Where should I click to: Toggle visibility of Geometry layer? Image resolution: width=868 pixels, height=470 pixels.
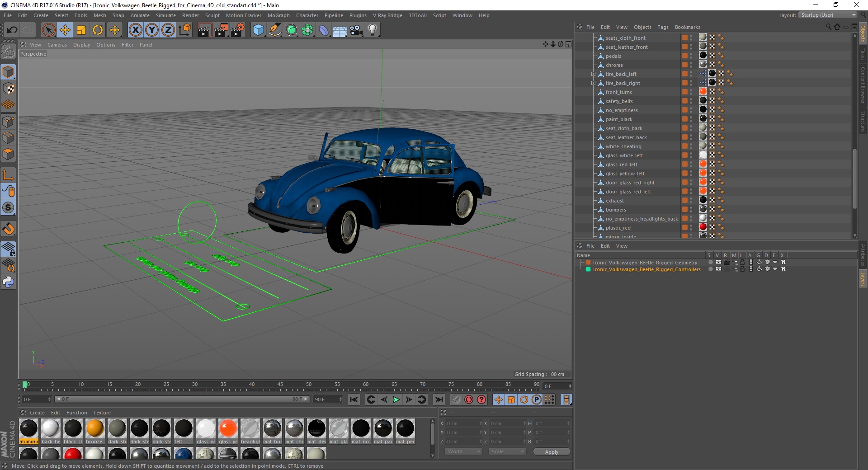coord(718,262)
